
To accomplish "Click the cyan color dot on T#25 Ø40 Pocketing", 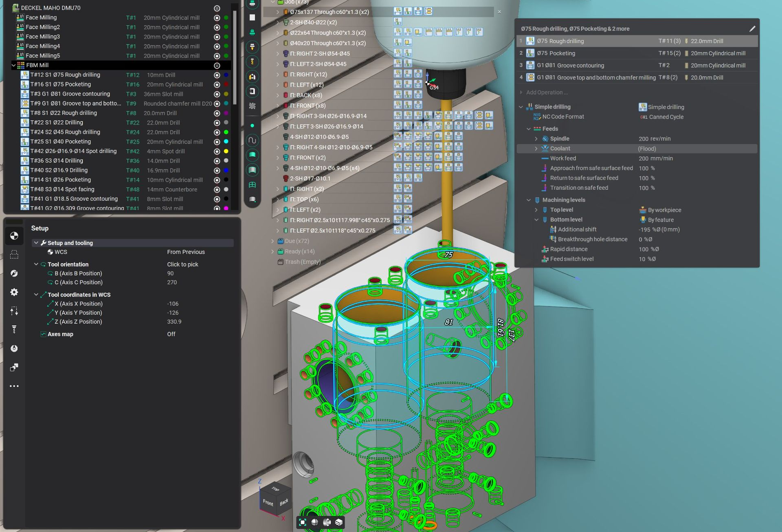I will click(226, 142).
